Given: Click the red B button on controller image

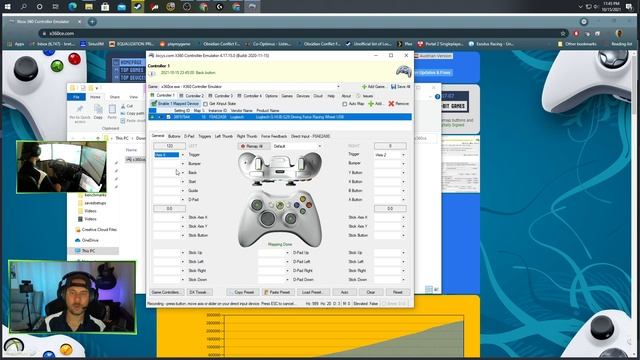Looking at the screenshot, I should [x=309, y=205].
